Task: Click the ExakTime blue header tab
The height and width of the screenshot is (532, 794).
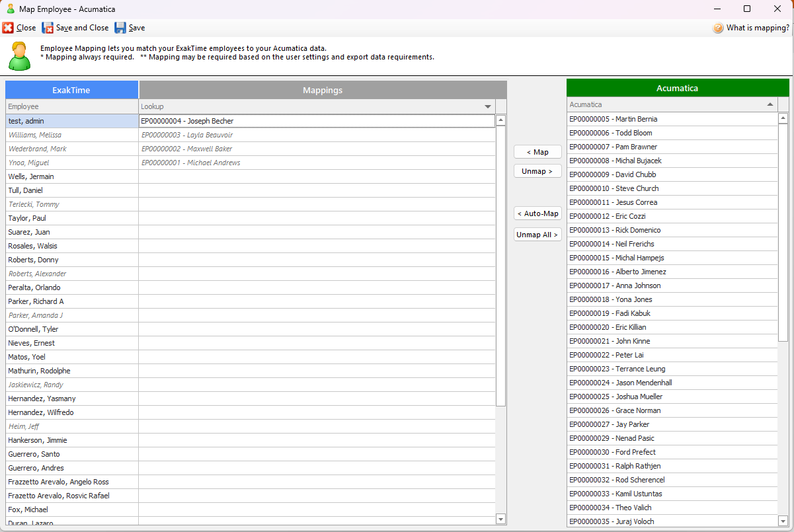Action: point(72,90)
